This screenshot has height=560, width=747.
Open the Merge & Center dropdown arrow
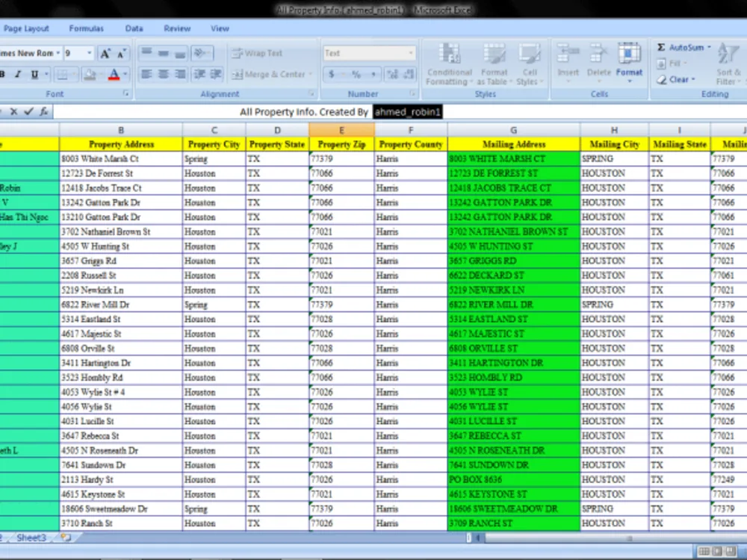click(311, 74)
